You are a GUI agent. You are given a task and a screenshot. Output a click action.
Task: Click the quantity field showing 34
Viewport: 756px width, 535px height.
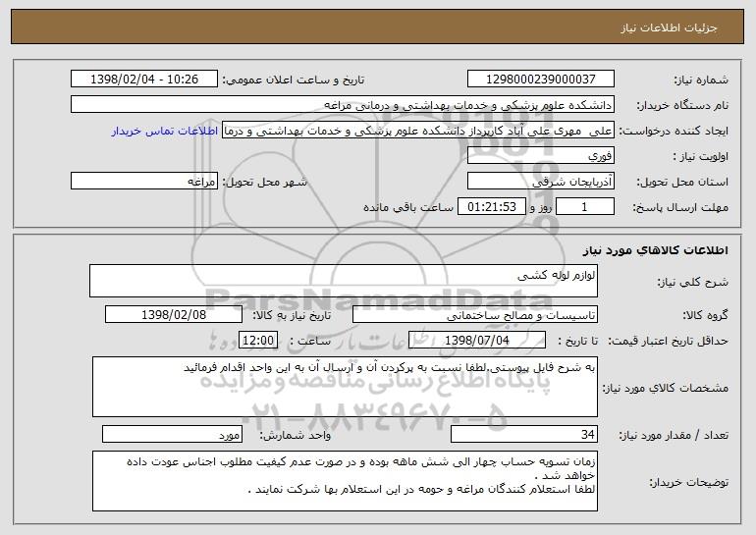point(524,434)
